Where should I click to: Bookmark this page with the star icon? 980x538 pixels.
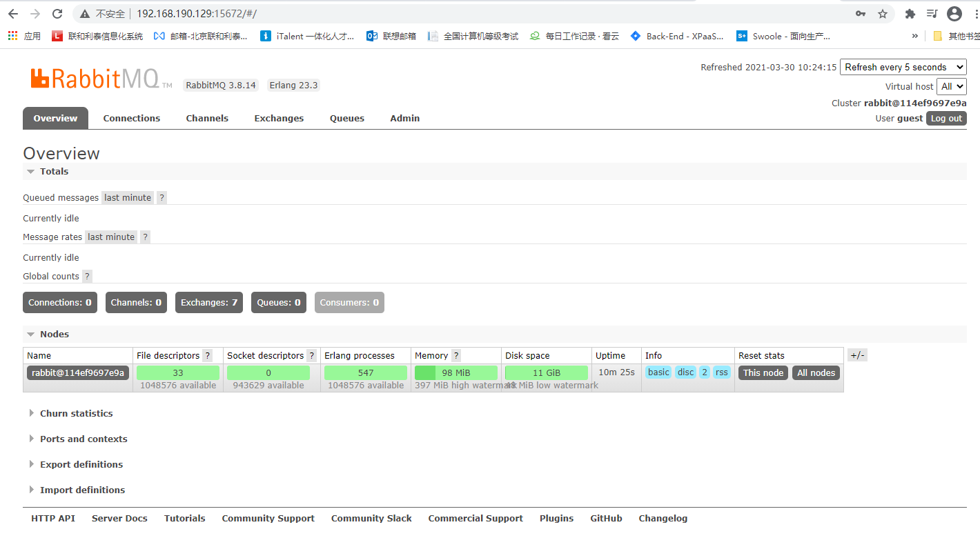click(x=883, y=14)
